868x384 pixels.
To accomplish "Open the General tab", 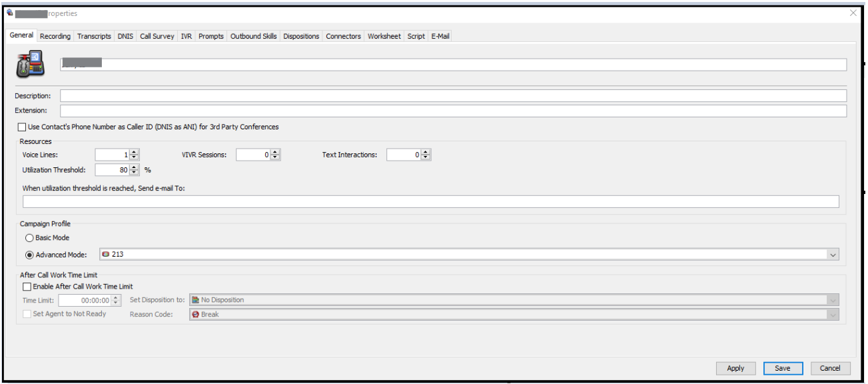I will [21, 35].
